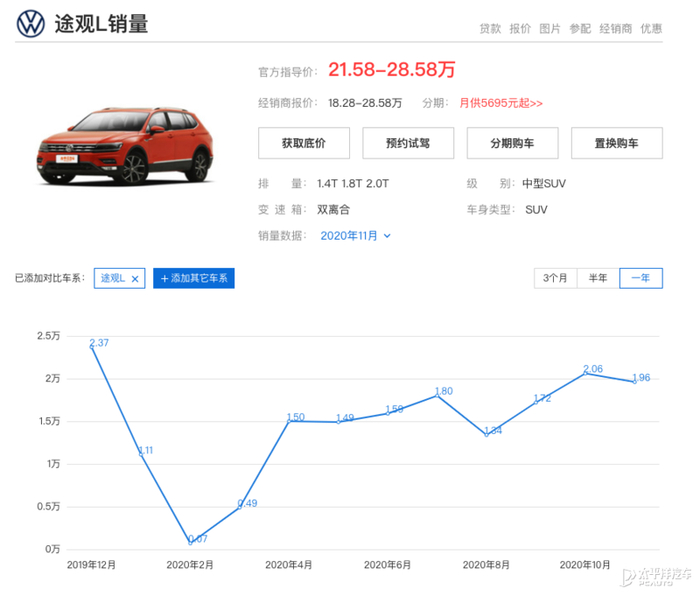Screen dimensions: 700x596
Task: Open the 报价 tab
Action: [x=520, y=29]
